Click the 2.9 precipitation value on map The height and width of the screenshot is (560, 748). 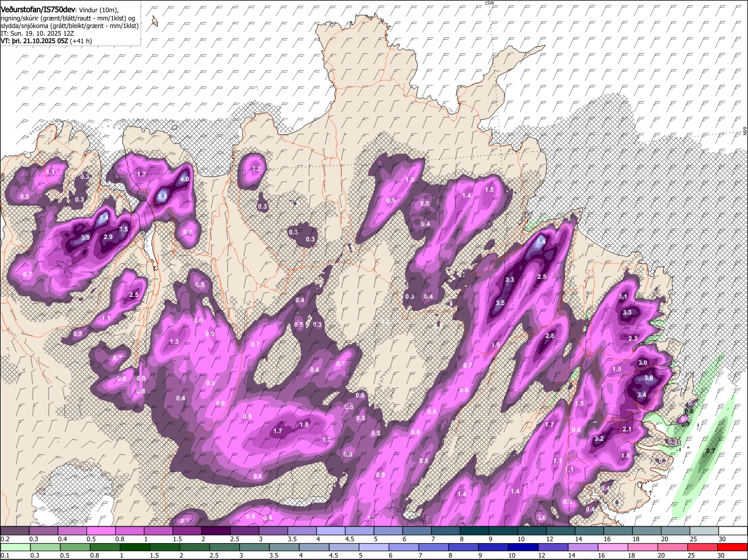tap(108, 237)
